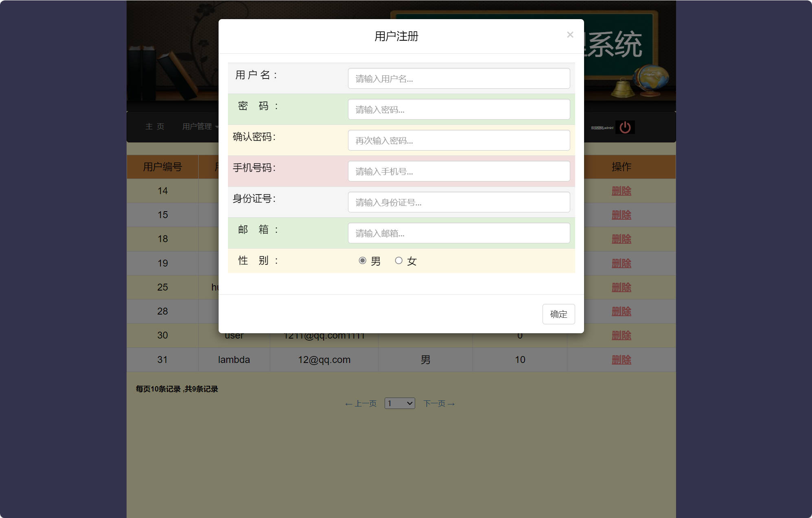Click 上一页 pagination link
812x518 pixels.
coord(361,403)
